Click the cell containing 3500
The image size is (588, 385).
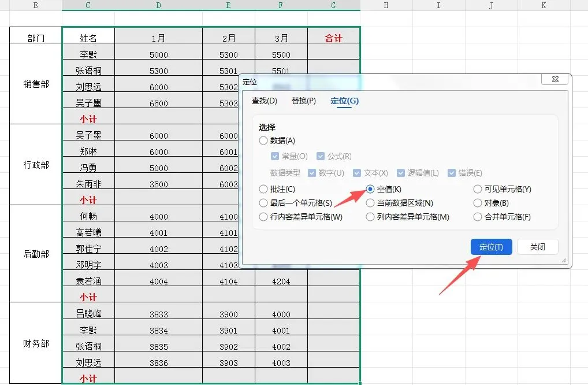tap(159, 181)
